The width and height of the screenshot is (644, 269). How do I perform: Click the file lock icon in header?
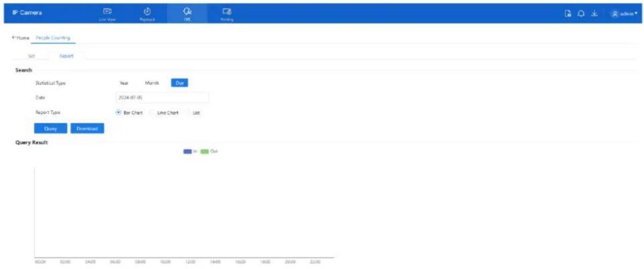click(569, 14)
